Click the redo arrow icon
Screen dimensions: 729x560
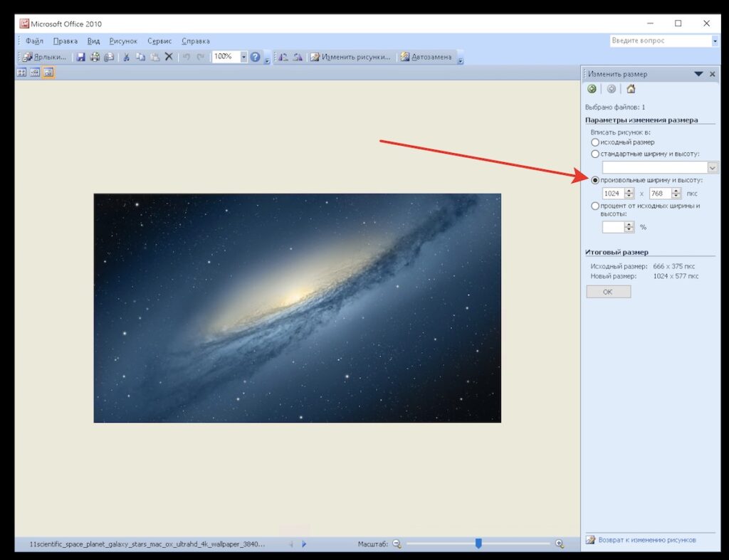point(200,57)
